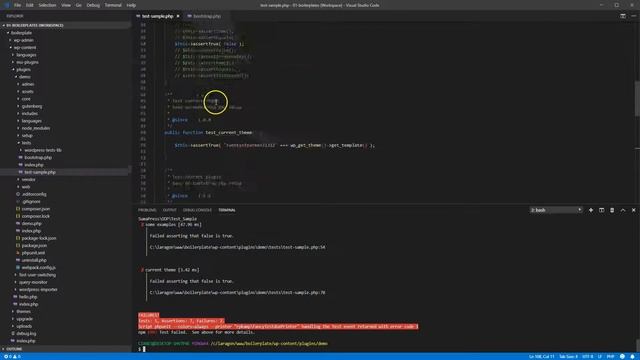The image size is (640, 360).
Task: Open the .gitignore file
Action: [31, 202]
